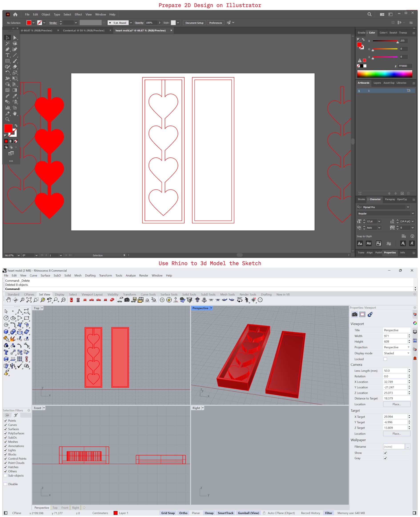Toggle the viewport Locked checkbox
Screen dimensions: 420x517
(385, 359)
